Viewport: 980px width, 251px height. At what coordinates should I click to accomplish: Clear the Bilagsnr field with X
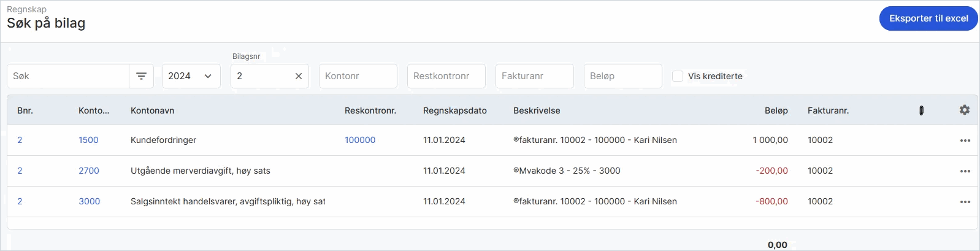(x=299, y=76)
